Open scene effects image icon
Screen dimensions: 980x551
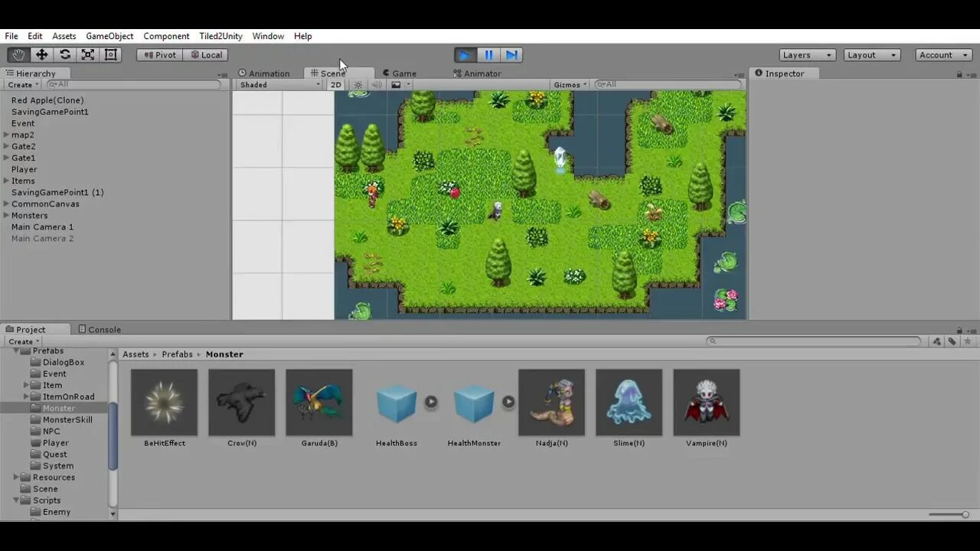pyautogui.click(x=396, y=85)
